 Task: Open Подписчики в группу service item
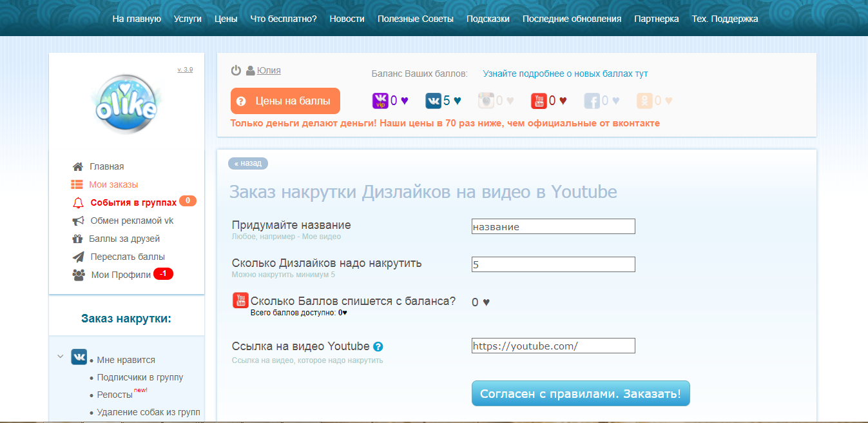click(140, 377)
